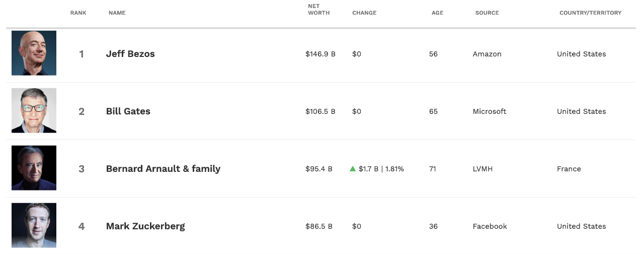
Task: Open the Jeff Bezos name link
Action: coord(130,54)
